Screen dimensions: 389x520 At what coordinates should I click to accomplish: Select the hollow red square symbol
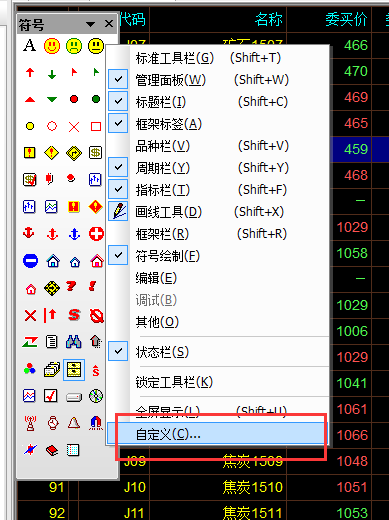96,127
